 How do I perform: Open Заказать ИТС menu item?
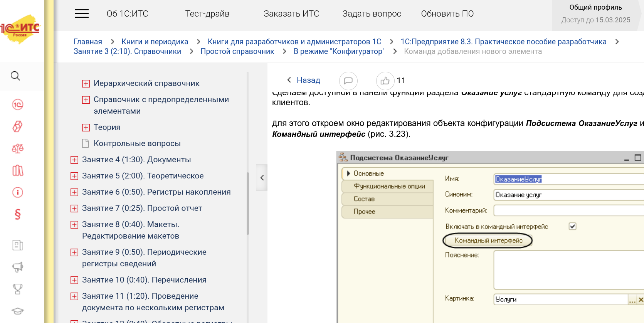click(x=291, y=14)
